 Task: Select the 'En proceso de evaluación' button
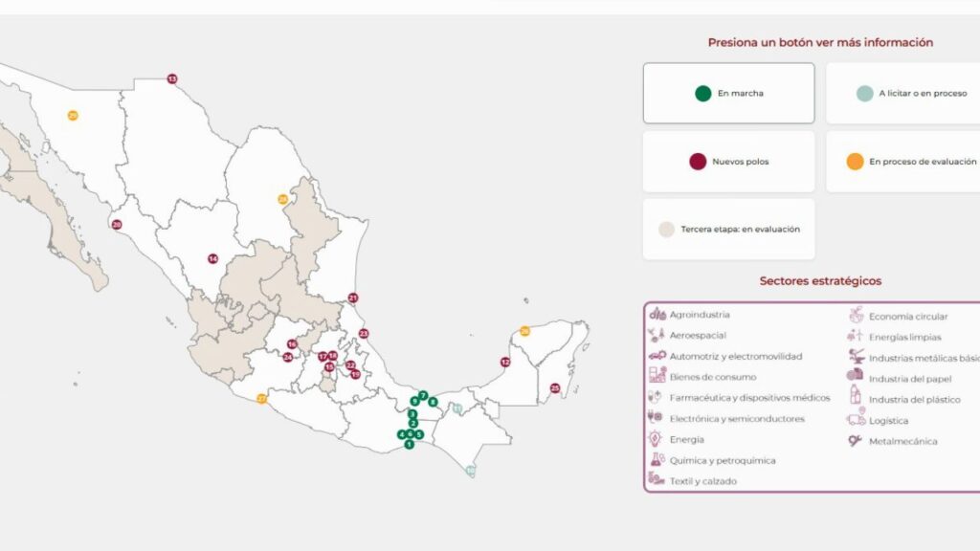point(903,161)
